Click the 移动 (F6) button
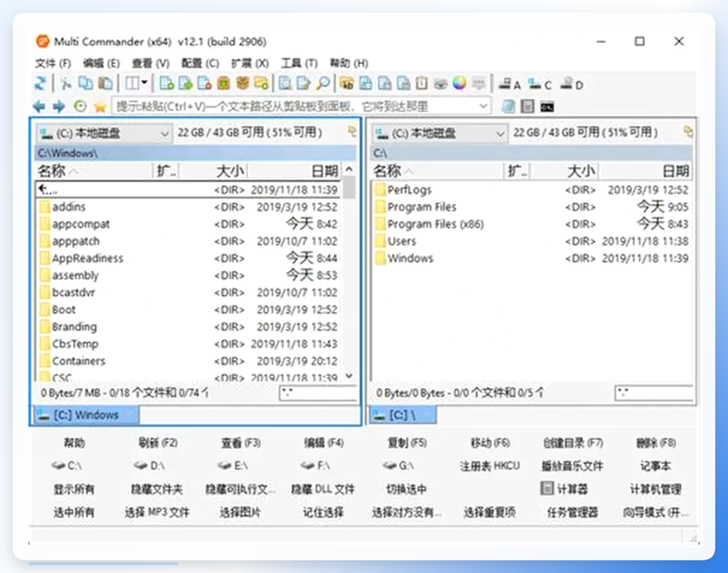Screen dimensions: 728x573 [490, 442]
